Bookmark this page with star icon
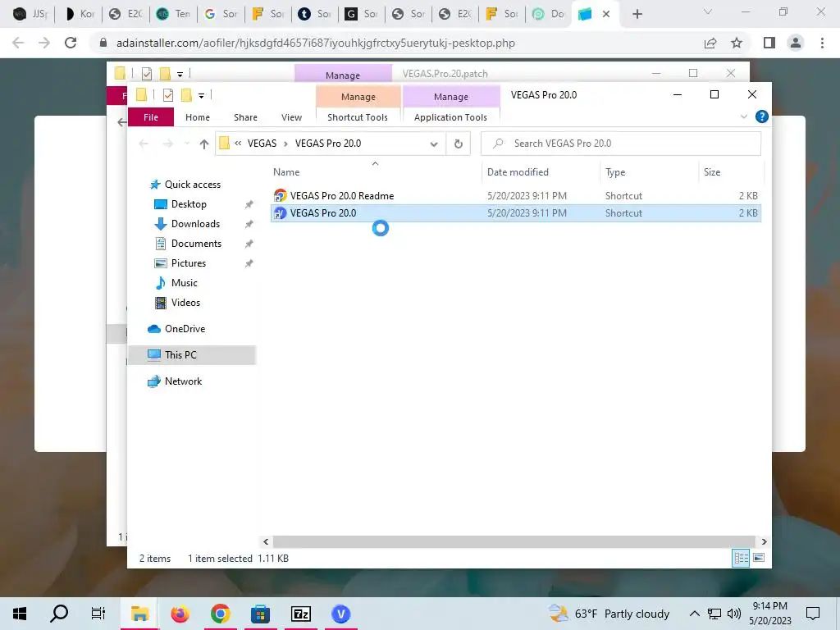The image size is (840, 630). [x=737, y=43]
